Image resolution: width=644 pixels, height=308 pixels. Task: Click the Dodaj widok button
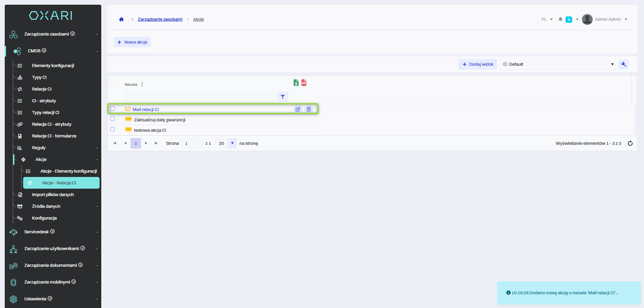pyautogui.click(x=478, y=64)
